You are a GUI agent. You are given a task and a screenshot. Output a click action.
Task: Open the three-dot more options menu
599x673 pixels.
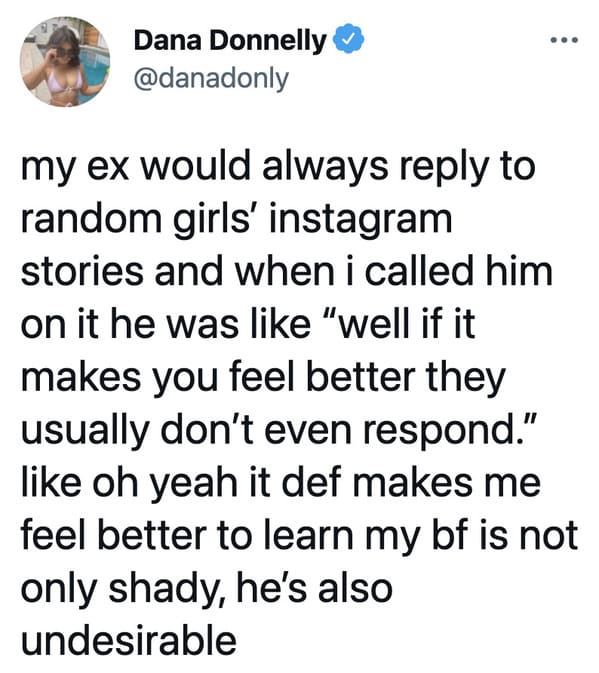[564, 40]
